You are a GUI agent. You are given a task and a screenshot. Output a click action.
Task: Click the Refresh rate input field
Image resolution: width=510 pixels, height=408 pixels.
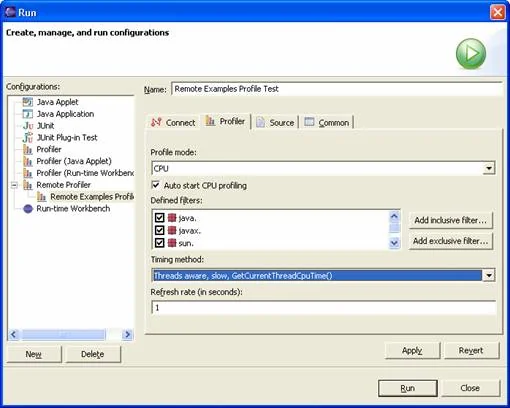tap(323, 307)
